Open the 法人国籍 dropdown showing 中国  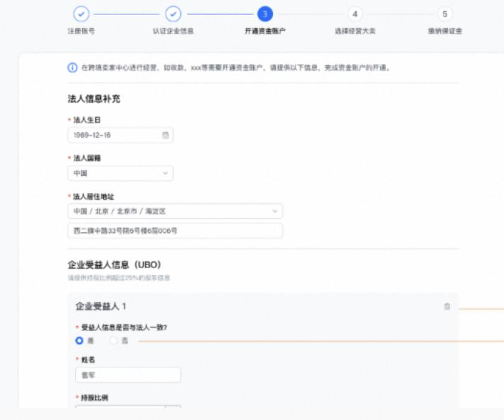point(120,173)
